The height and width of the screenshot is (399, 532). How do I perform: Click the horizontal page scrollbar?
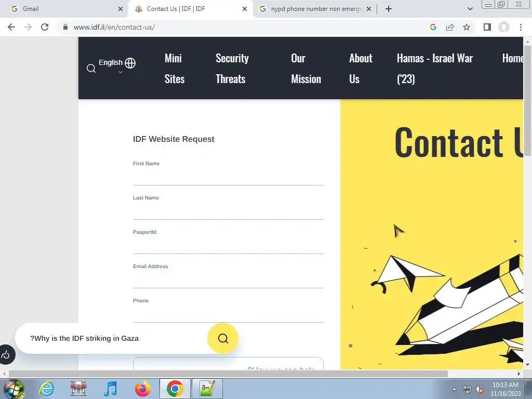[x=228, y=374]
